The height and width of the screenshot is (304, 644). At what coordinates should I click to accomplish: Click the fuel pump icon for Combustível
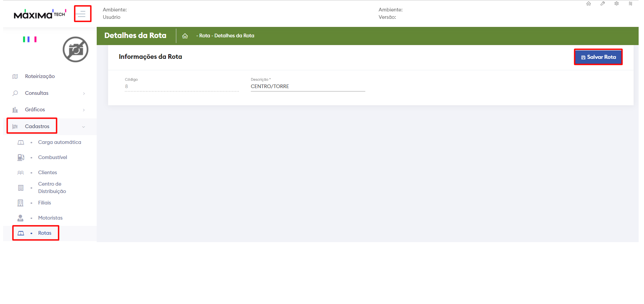click(21, 157)
